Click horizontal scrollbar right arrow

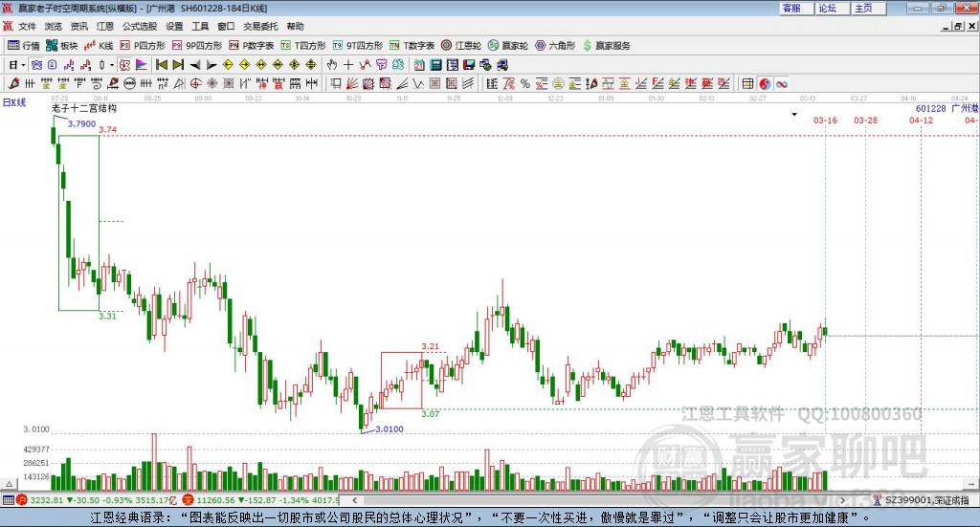(842, 500)
